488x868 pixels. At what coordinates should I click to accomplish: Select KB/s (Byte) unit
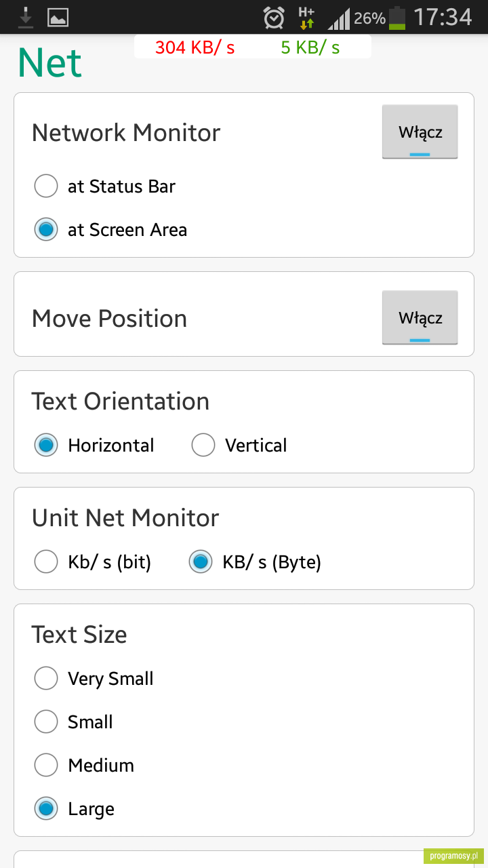pos(255,562)
